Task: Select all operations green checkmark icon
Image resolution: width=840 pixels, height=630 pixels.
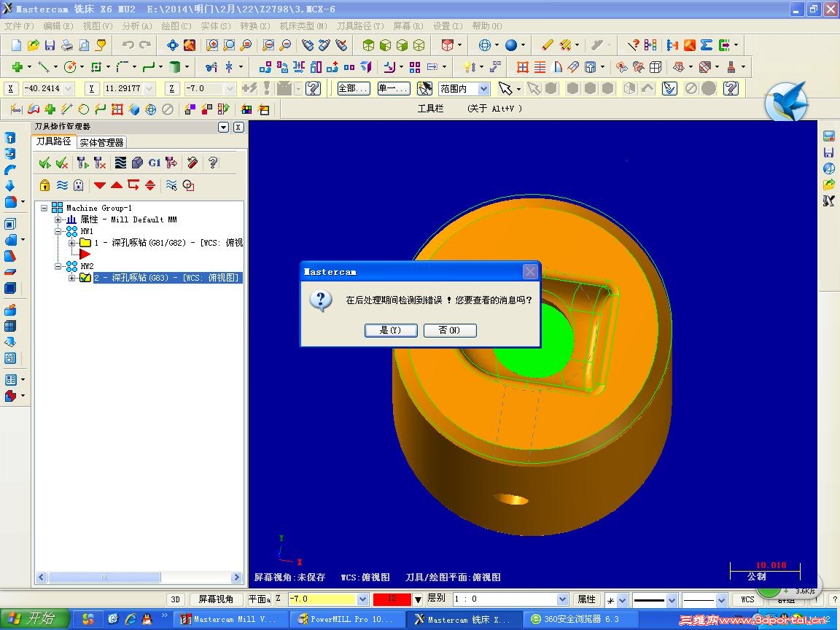Action: tap(45, 163)
